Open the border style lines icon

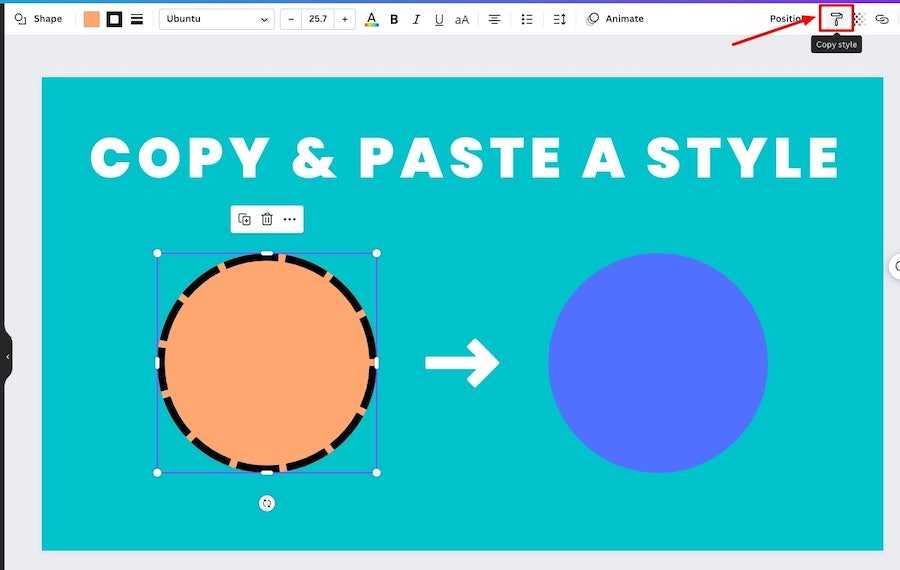coord(137,19)
